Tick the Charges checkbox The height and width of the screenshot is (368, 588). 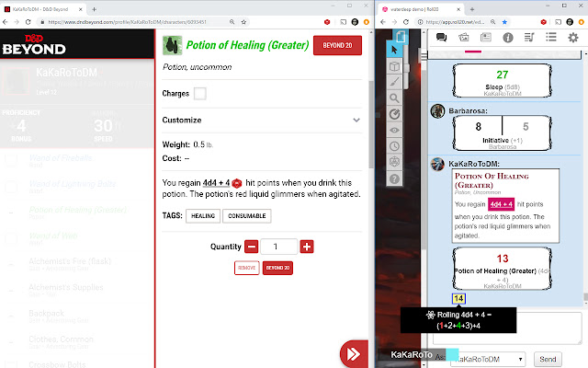(x=200, y=94)
